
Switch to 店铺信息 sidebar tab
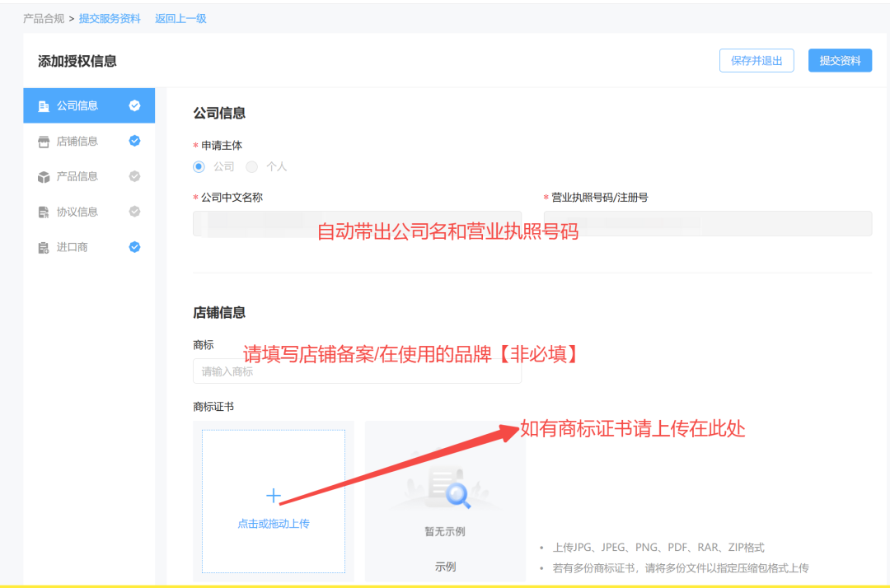coord(89,141)
